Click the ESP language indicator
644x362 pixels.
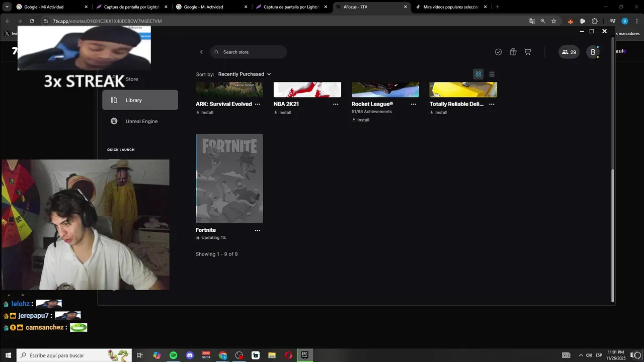pos(599,355)
